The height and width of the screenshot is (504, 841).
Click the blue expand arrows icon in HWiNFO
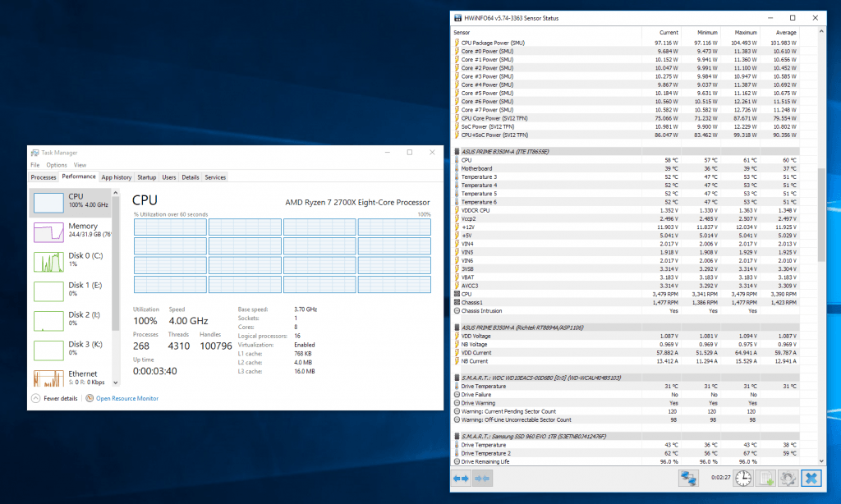coord(461,479)
